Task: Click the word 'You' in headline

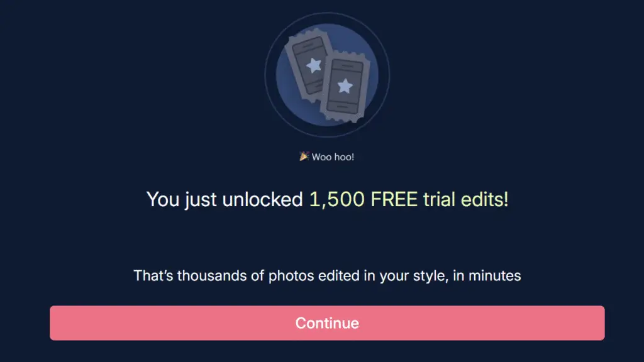Action: point(163,199)
